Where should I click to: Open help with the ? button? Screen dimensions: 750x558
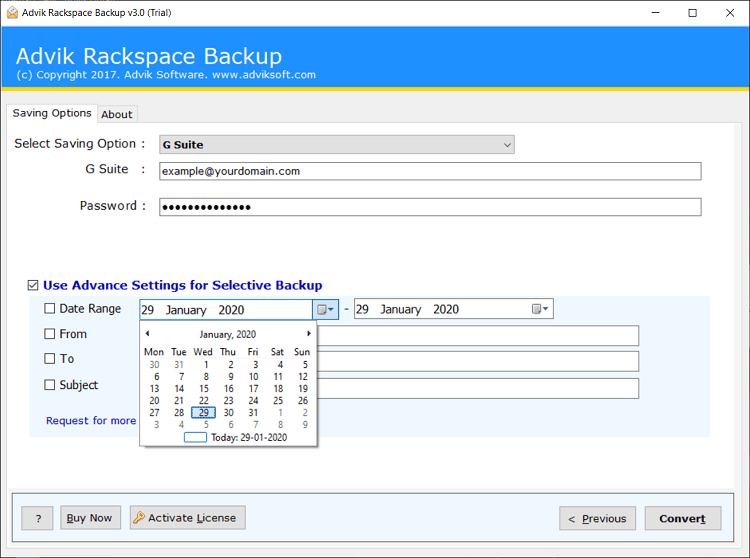click(x=37, y=518)
